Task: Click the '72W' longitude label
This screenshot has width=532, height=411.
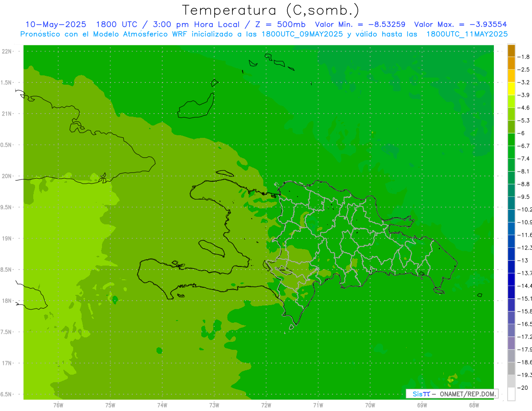Action: tap(266, 405)
